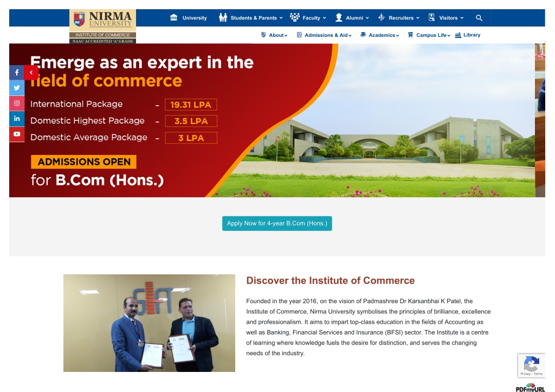The height and width of the screenshot is (392, 555).
Task: Click the Admissions & Aid document icon
Action: click(299, 35)
